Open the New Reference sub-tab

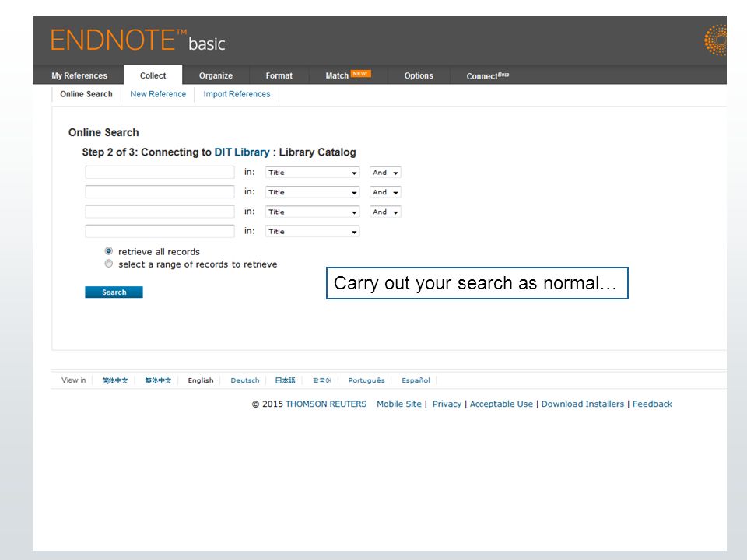pos(158,94)
